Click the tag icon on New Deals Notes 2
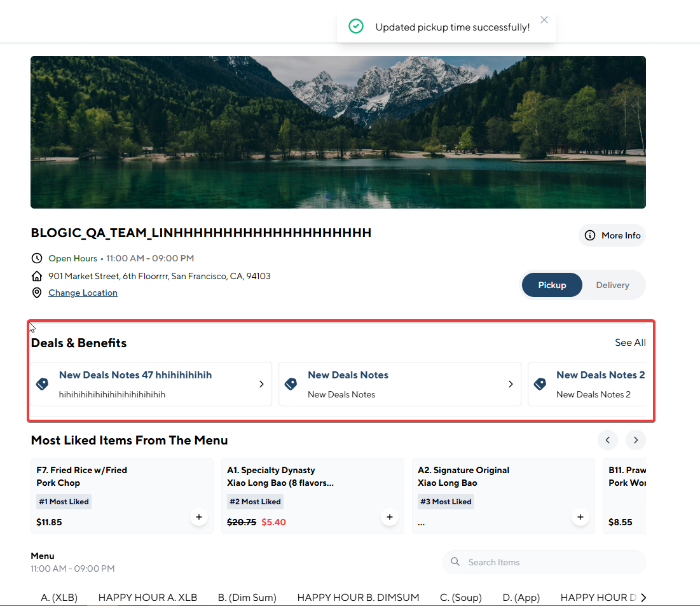The image size is (700, 606). click(x=540, y=384)
